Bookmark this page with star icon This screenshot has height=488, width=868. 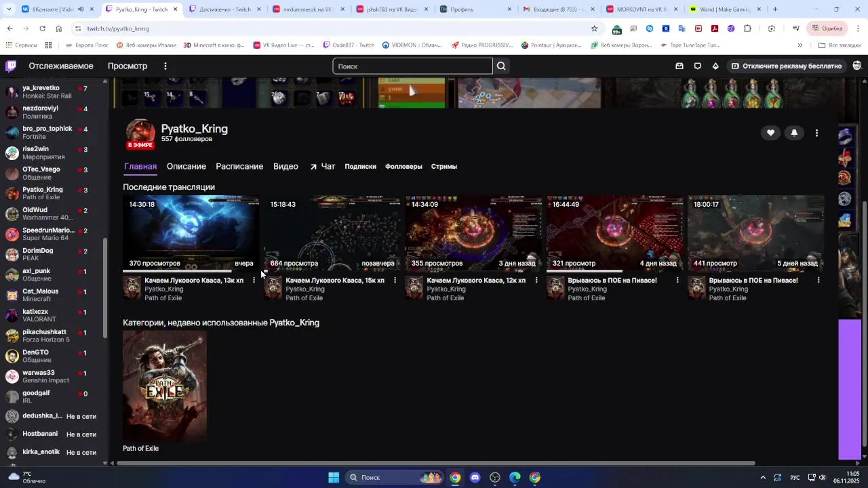click(x=594, y=28)
